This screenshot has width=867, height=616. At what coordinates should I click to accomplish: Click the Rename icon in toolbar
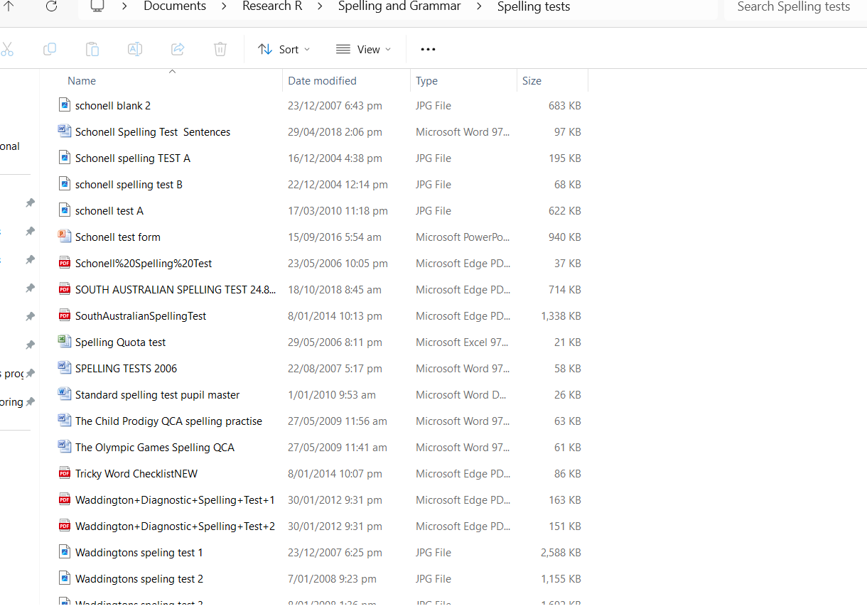[x=135, y=49]
